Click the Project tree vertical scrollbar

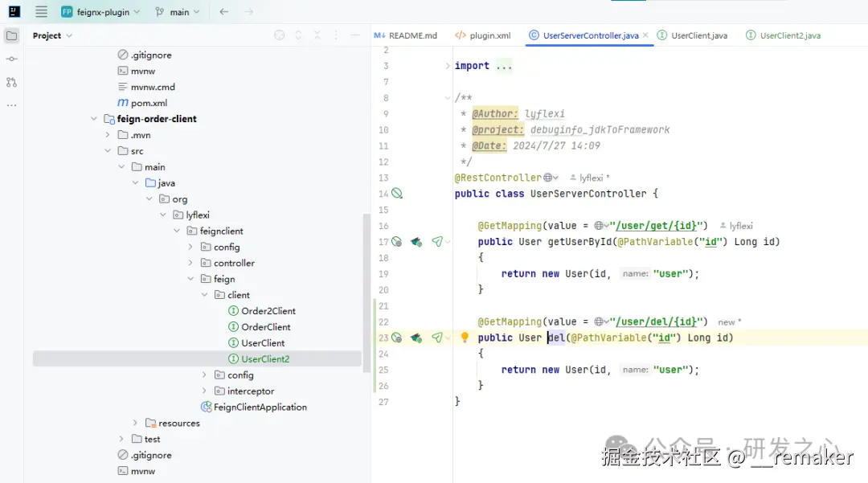point(366,293)
